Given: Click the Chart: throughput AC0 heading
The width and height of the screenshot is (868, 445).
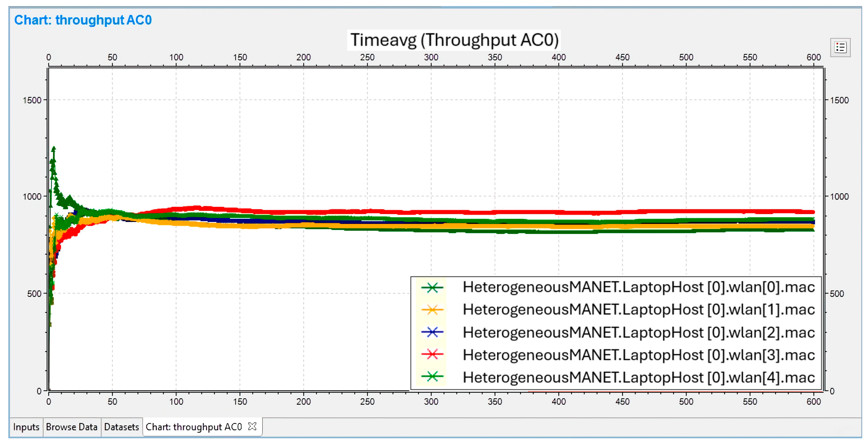Looking at the screenshot, I should click(83, 20).
